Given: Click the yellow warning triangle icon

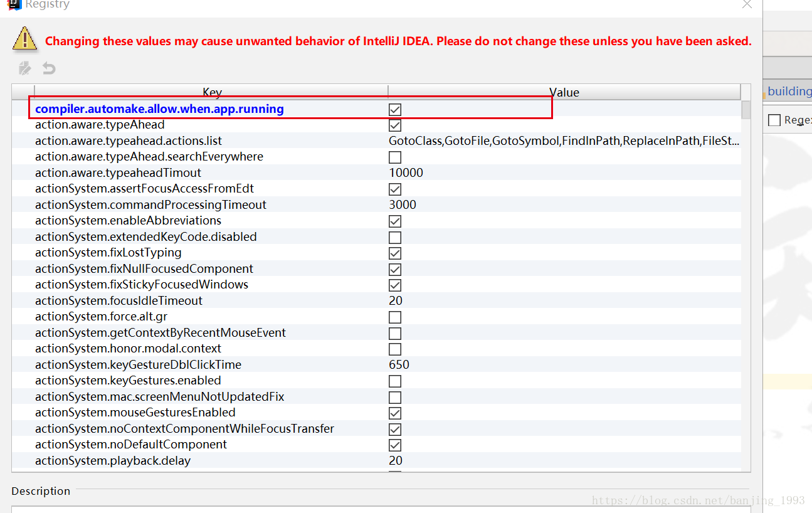Looking at the screenshot, I should pyautogui.click(x=26, y=40).
